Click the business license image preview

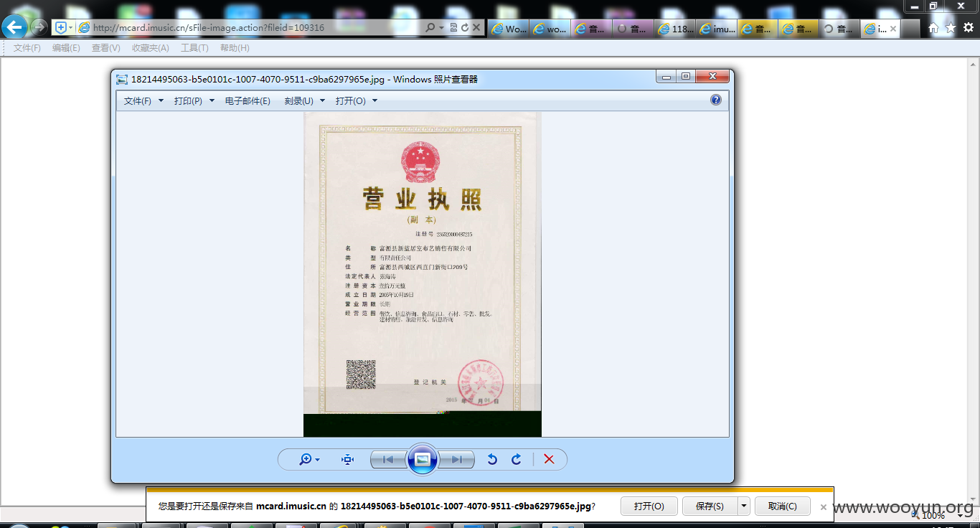coord(422,274)
